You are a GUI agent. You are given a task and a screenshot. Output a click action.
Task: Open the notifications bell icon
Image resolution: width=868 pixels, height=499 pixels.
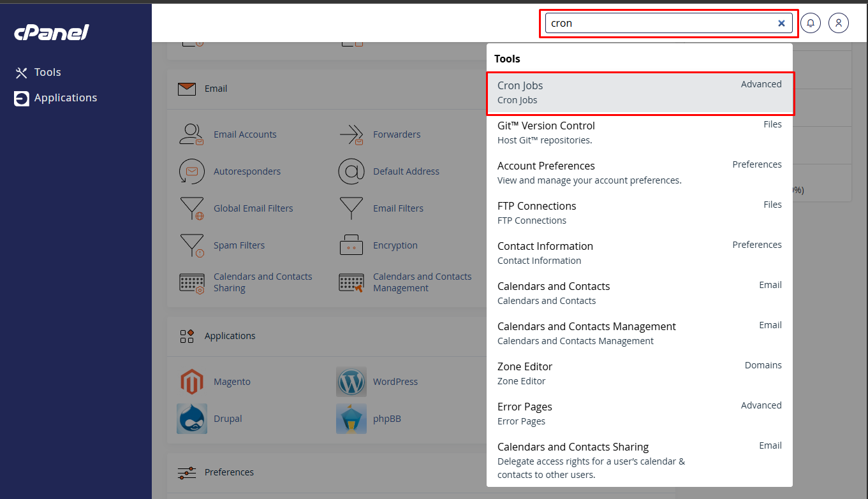pyautogui.click(x=811, y=23)
